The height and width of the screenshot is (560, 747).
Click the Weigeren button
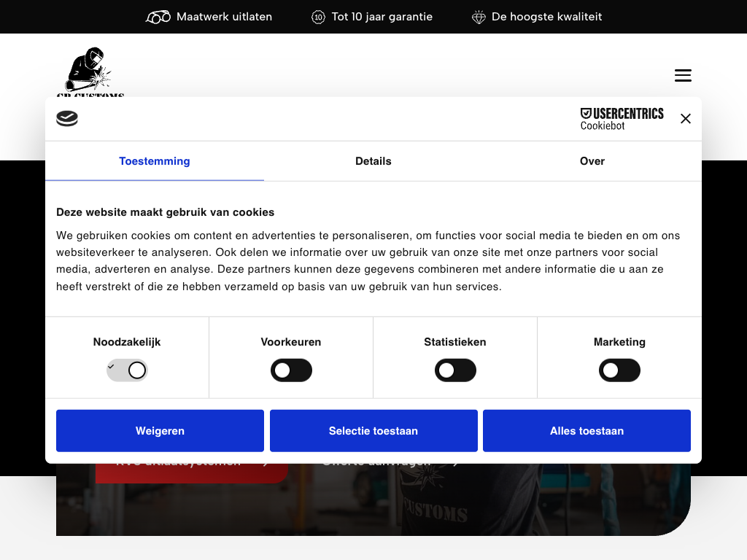pos(160,430)
